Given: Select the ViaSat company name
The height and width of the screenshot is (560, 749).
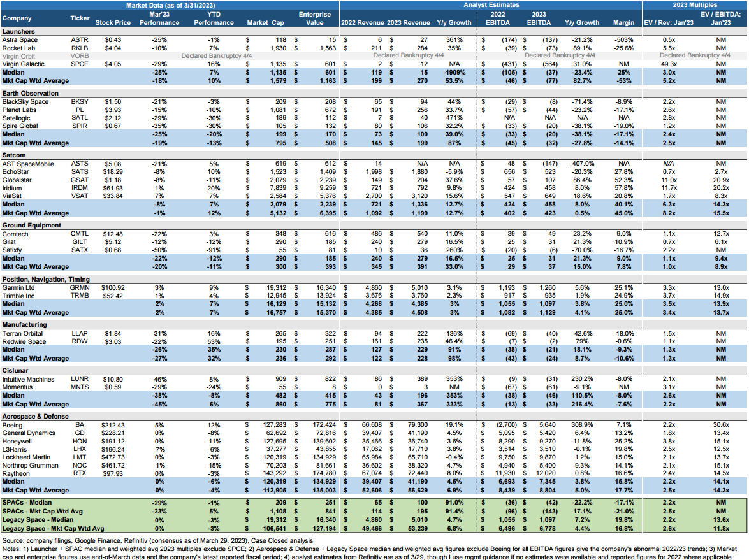Looking at the screenshot, I should click(12, 196).
